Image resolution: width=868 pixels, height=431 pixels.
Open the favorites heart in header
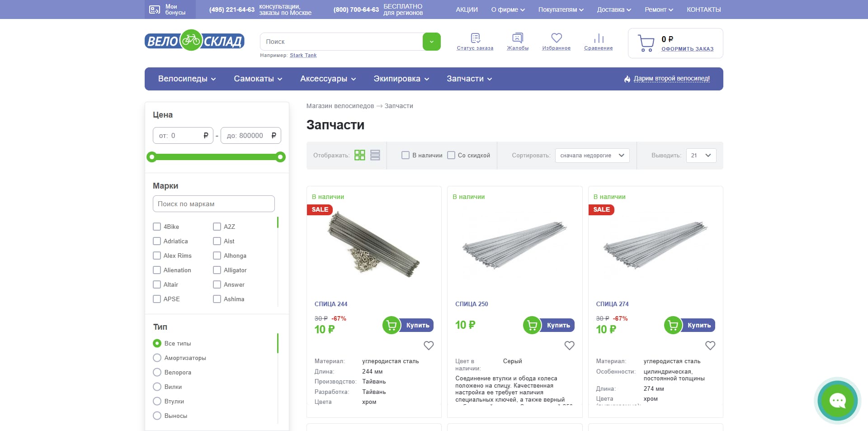tap(557, 38)
